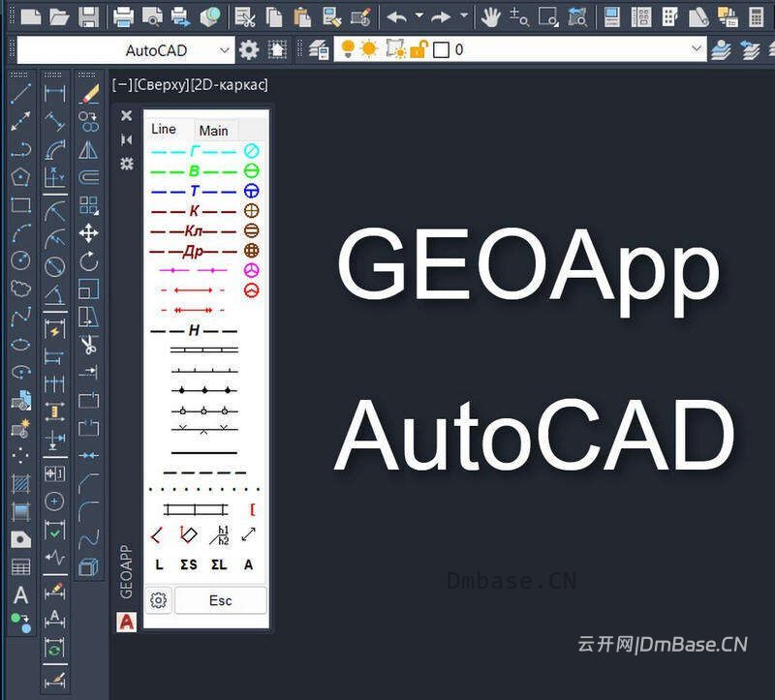Create a new drawing file
Image resolution: width=775 pixels, height=700 pixels.
(x=31, y=17)
